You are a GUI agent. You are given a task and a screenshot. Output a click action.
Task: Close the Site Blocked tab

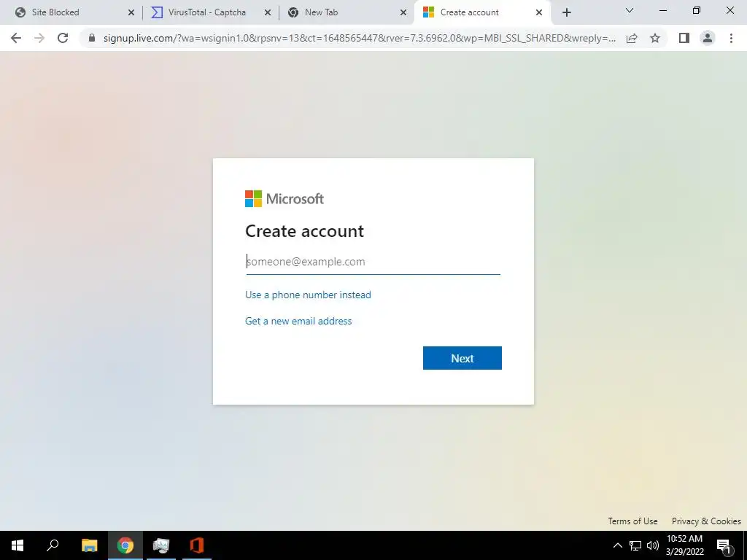131,13
